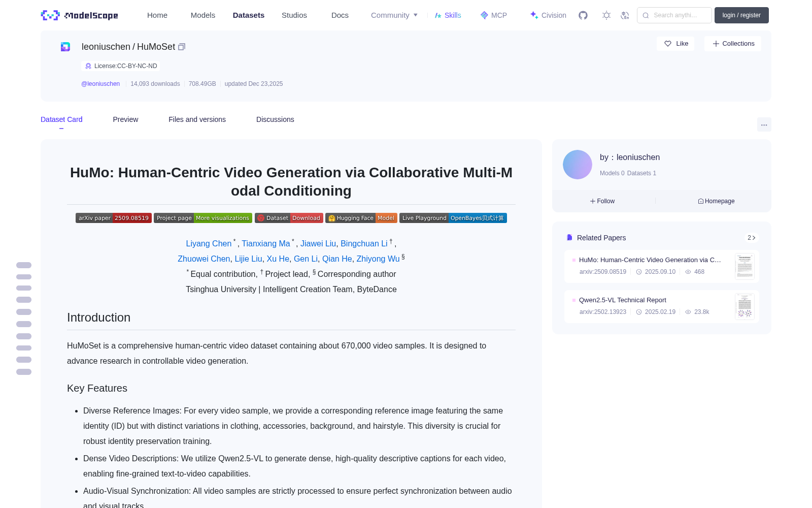Screen dimensions: 812x508
Task: Click the Skills icon in navbar
Action: 438,15
